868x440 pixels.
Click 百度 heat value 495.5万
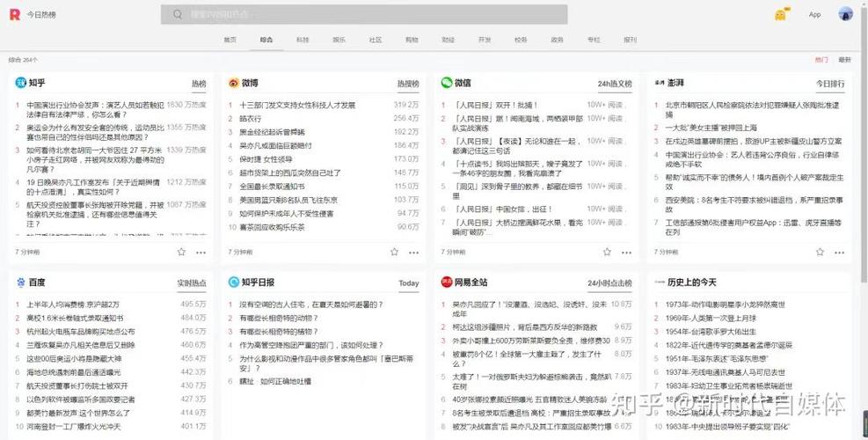[193, 304]
